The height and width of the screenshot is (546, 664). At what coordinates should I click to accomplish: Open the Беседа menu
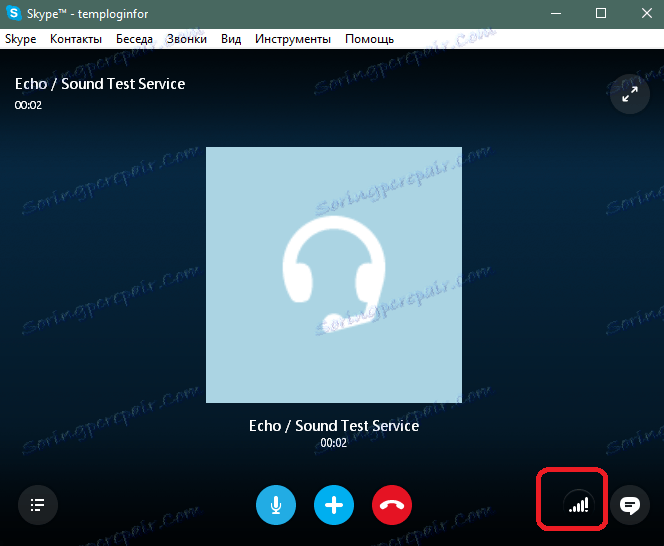134,39
